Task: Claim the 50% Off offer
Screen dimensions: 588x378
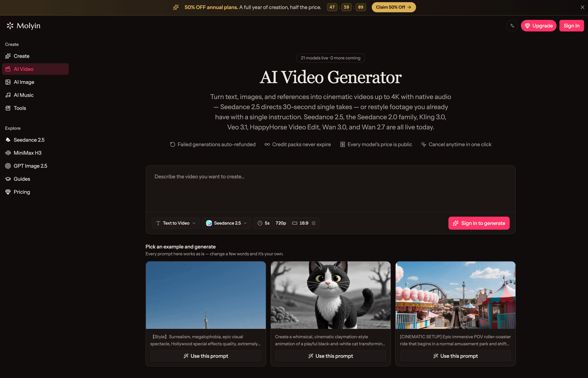Action: click(394, 7)
